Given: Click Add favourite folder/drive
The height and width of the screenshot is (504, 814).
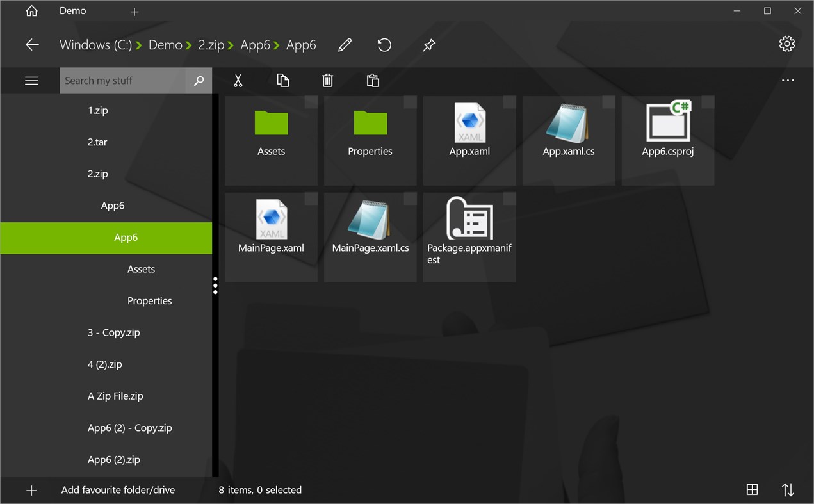Looking at the screenshot, I should point(118,489).
